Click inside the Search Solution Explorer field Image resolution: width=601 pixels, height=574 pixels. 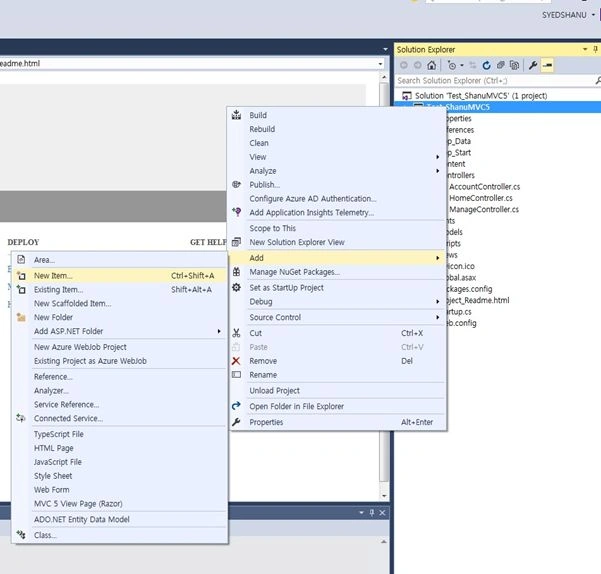(x=494, y=80)
